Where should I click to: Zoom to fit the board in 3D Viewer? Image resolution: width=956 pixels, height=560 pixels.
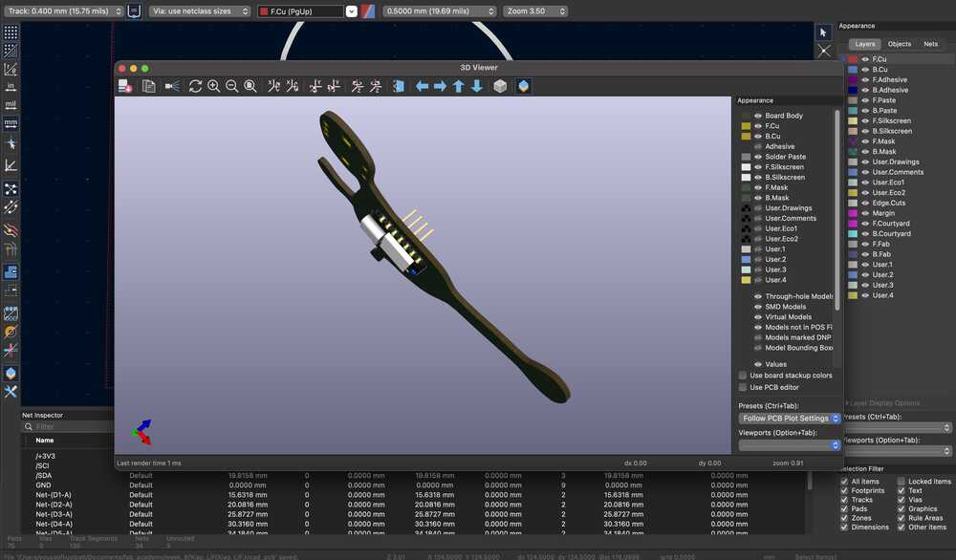(250, 86)
